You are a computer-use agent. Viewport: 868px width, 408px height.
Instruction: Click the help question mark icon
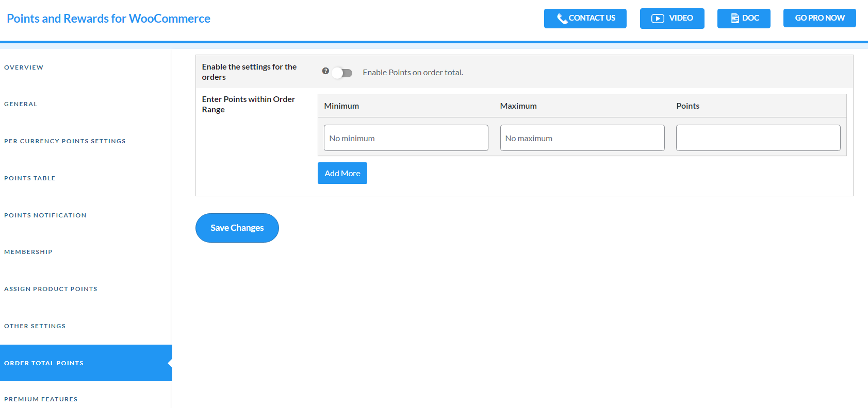(x=325, y=71)
